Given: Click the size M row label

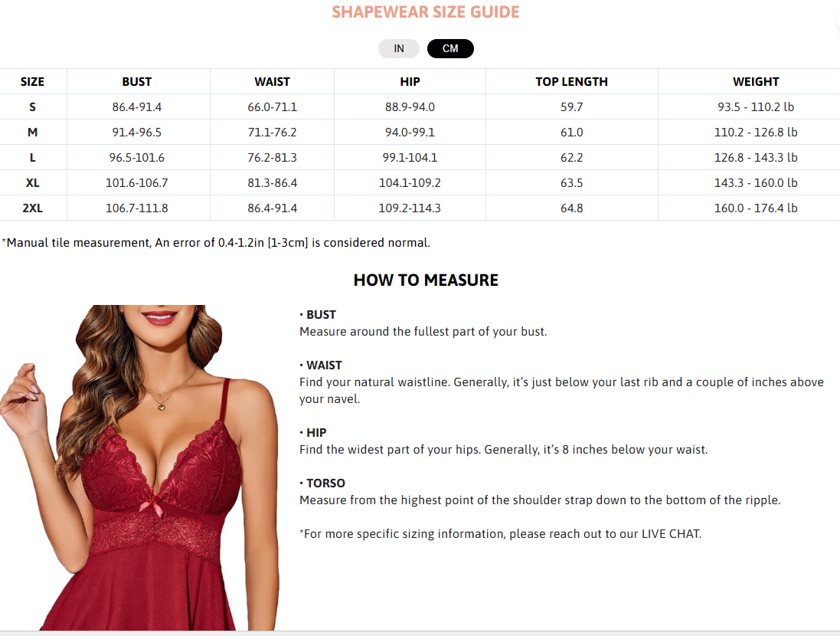Looking at the screenshot, I should (x=32, y=132).
